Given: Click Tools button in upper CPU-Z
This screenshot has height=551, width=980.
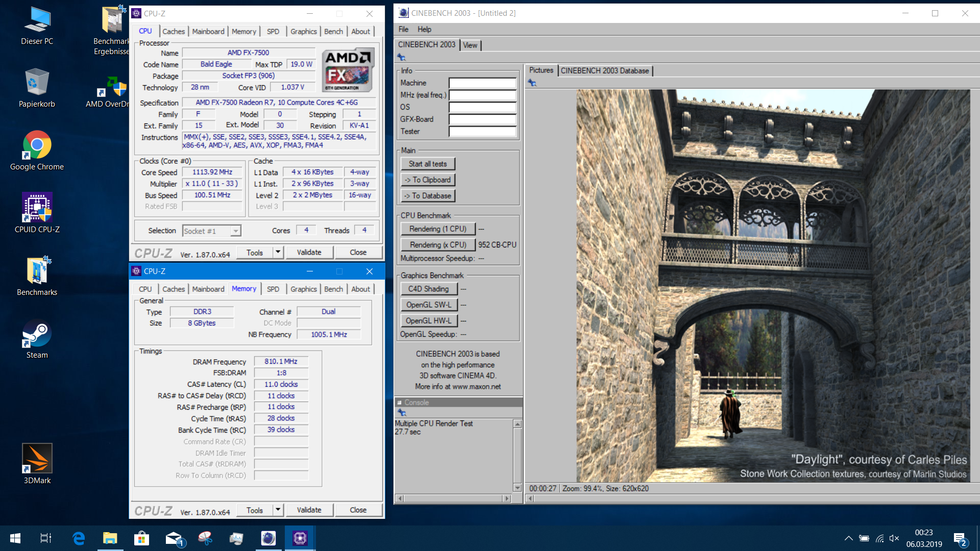Looking at the screenshot, I should coord(255,252).
